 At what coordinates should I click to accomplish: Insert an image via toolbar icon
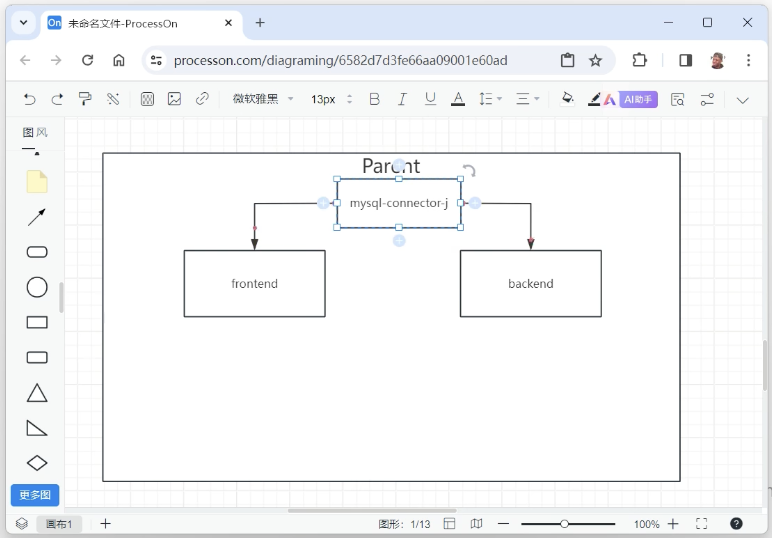[x=174, y=99]
